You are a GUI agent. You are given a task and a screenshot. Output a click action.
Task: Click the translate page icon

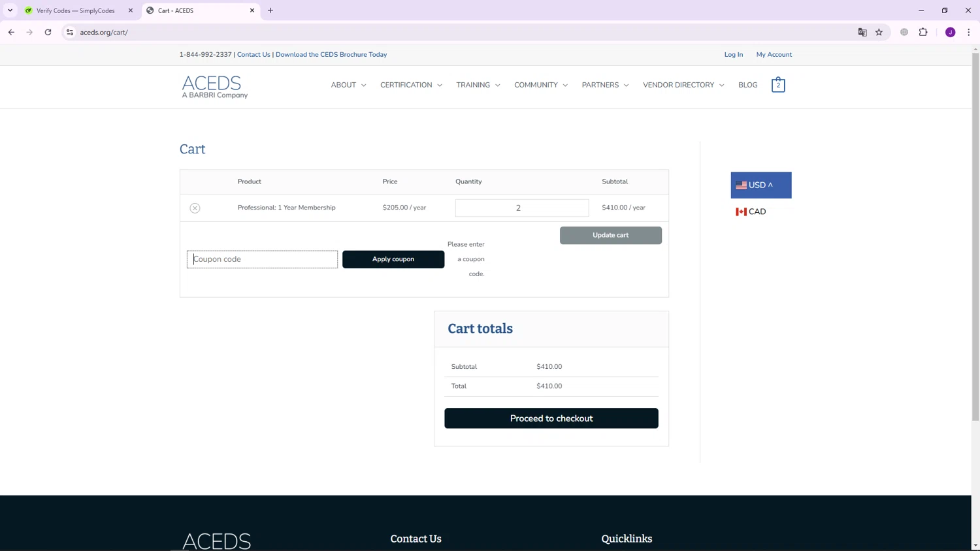862,32
